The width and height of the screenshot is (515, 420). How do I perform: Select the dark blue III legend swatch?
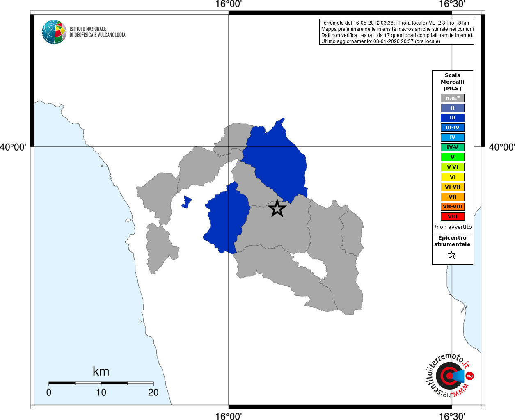453,118
